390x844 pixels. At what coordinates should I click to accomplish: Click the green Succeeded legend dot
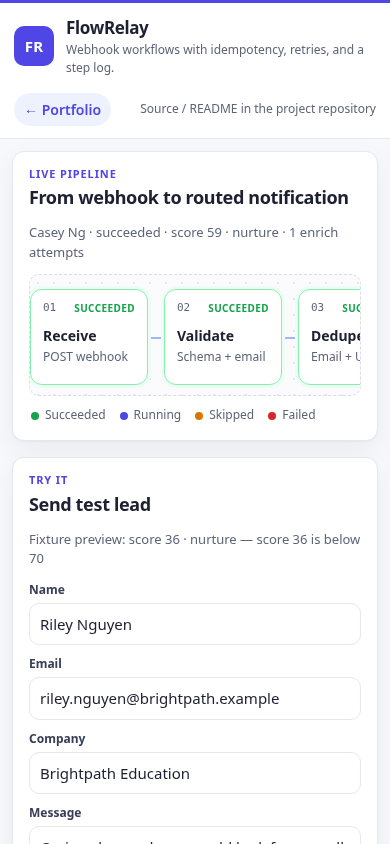pyautogui.click(x=35, y=416)
